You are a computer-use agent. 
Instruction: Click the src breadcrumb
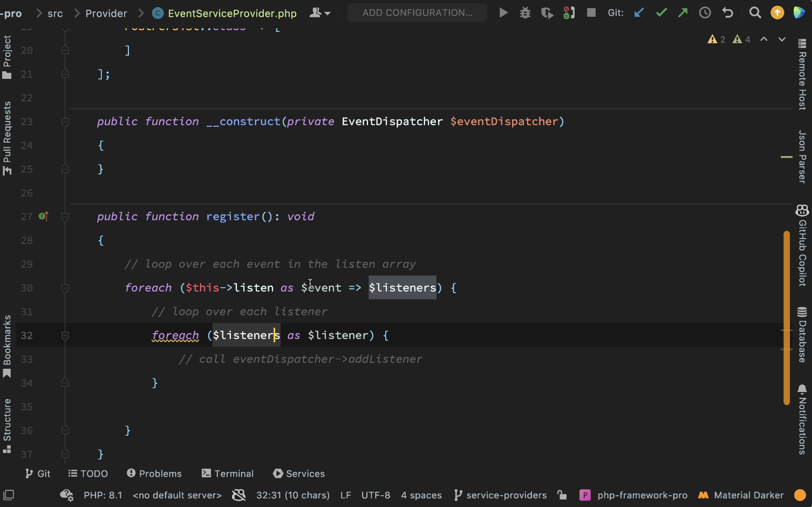click(55, 13)
